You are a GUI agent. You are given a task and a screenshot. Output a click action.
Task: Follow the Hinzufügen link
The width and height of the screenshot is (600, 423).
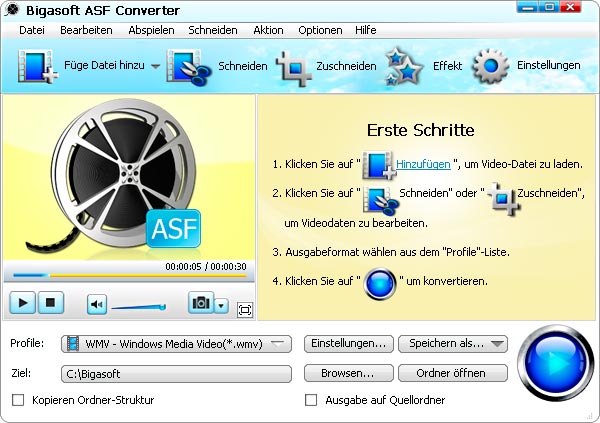tap(423, 164)
